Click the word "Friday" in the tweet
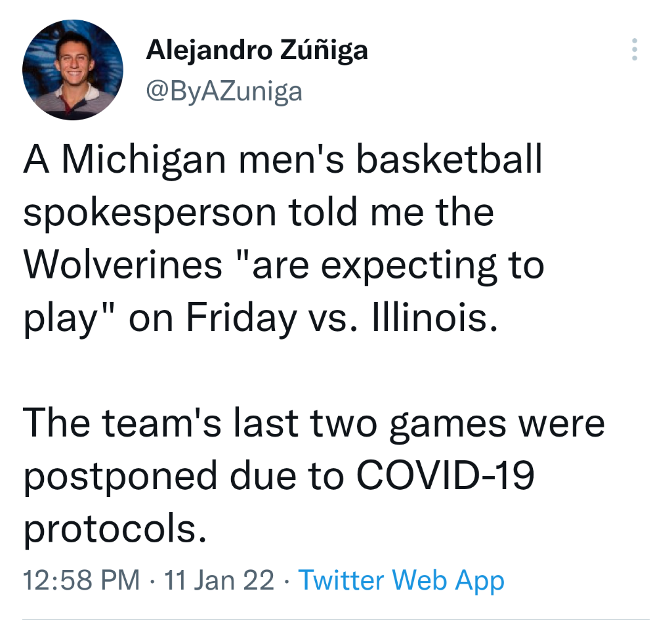This screenshot has height=629, width=672. pyautogui.click(x=241, y=316)
